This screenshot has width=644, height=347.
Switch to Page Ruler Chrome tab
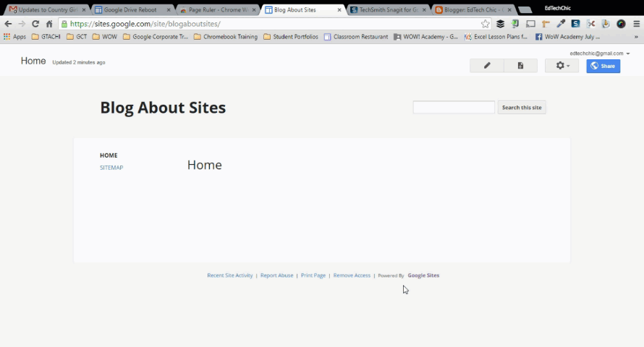click(218, 9)
